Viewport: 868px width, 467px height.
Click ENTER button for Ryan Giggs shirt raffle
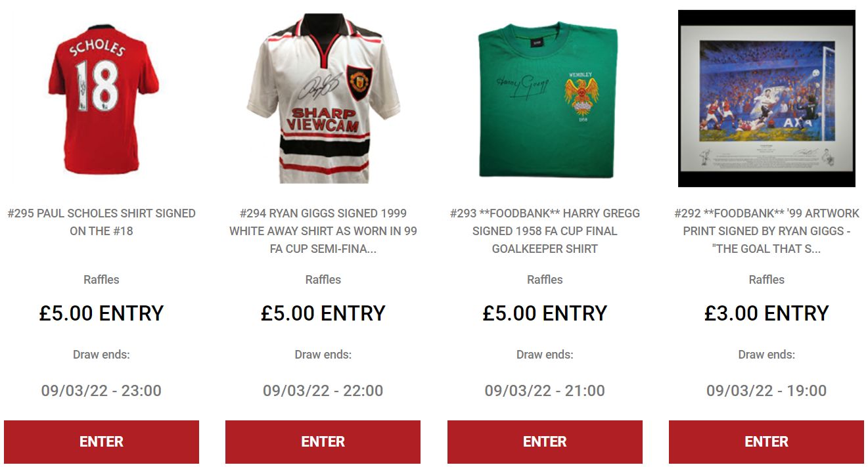(323, 442)
